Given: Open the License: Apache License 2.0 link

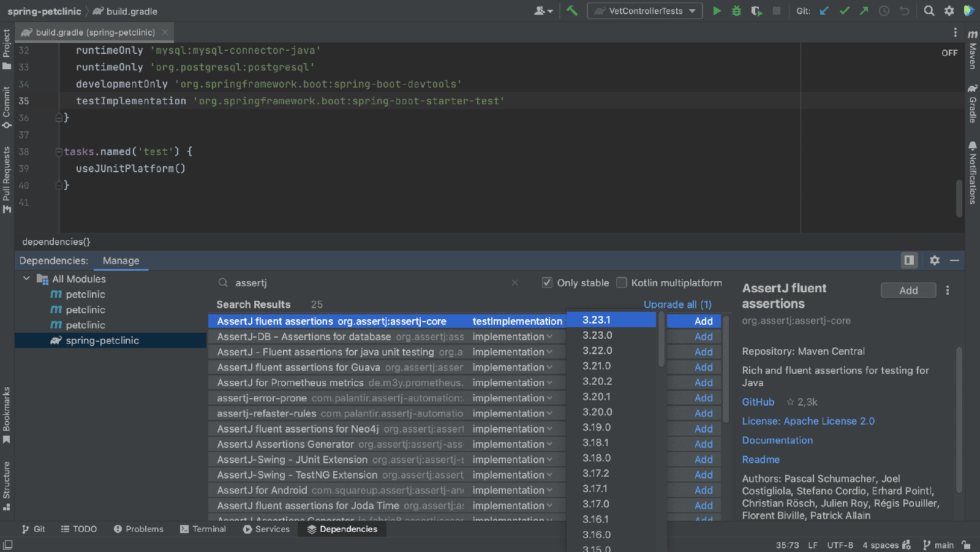Looking at the screenshot, I should [808, 421].
